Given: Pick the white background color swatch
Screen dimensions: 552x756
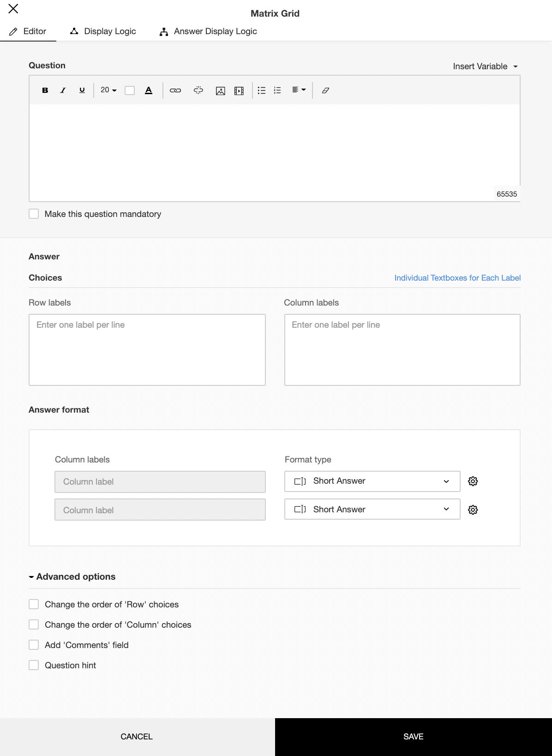Looking at the screenshot, I should click(130, 90).
